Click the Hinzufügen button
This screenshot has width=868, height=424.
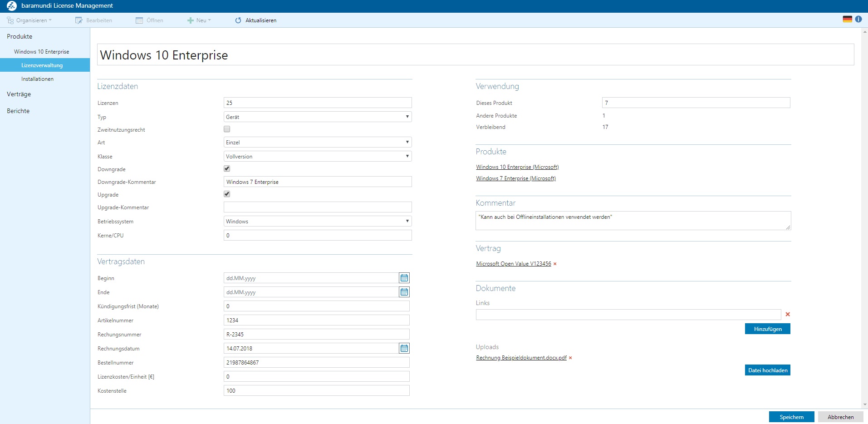(768, 329)
